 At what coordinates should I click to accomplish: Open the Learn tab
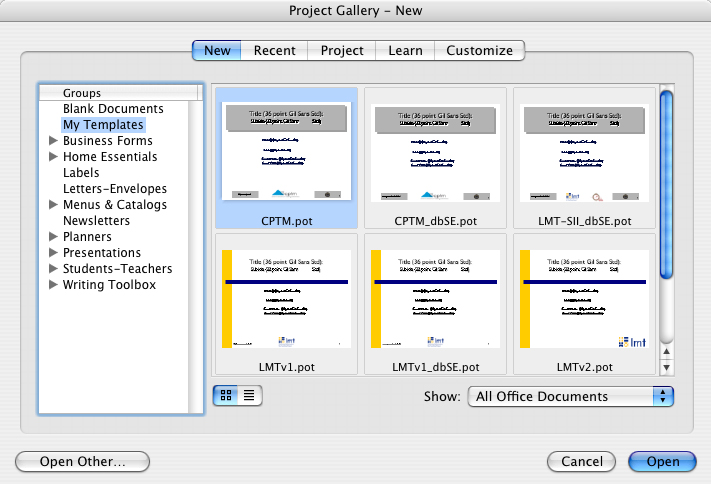(x=405, y=50)
